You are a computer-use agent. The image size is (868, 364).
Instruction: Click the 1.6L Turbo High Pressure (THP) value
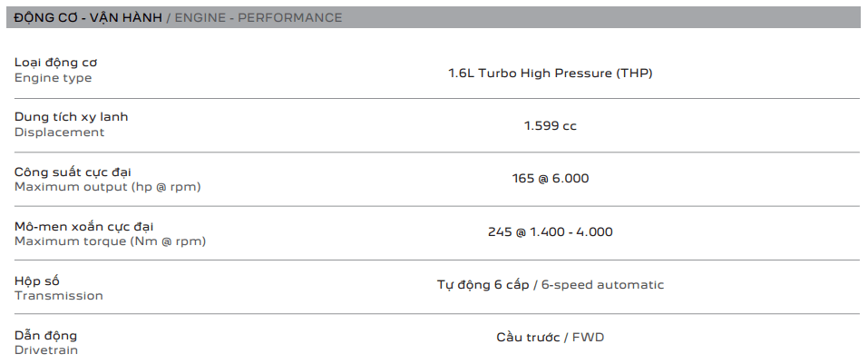(x=550, y=73)
